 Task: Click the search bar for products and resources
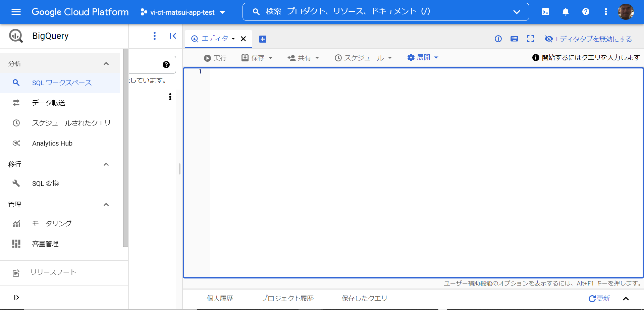pos(386,12)
